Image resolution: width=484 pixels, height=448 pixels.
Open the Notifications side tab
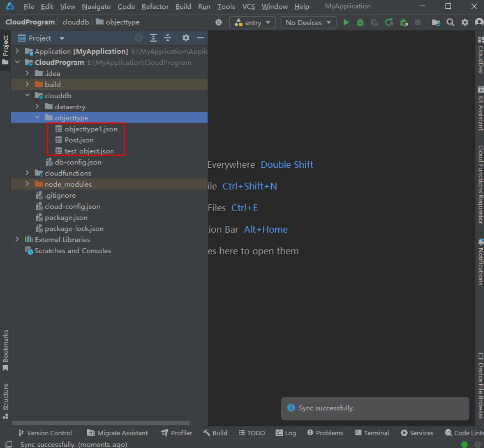click(480, 262)
